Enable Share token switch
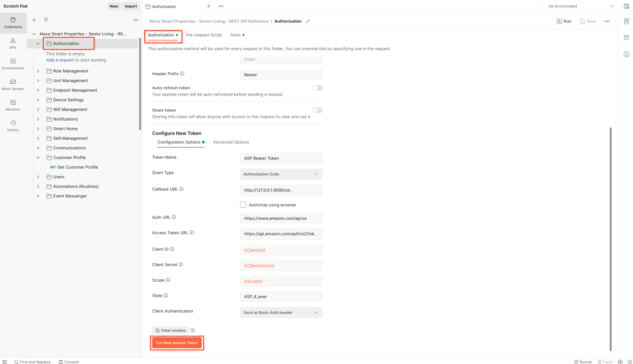The height and width of the screenshot is (364, 633). [x=318, y=110]
